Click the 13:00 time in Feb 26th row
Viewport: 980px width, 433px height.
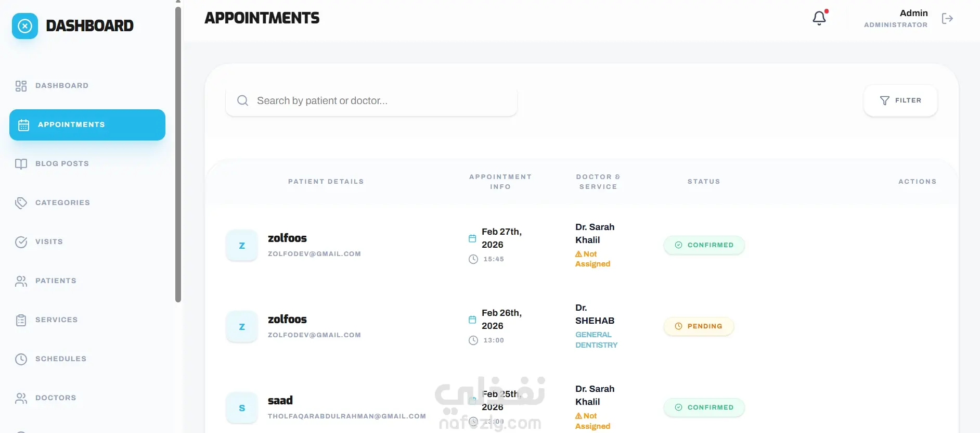click(x=494, y=340)
